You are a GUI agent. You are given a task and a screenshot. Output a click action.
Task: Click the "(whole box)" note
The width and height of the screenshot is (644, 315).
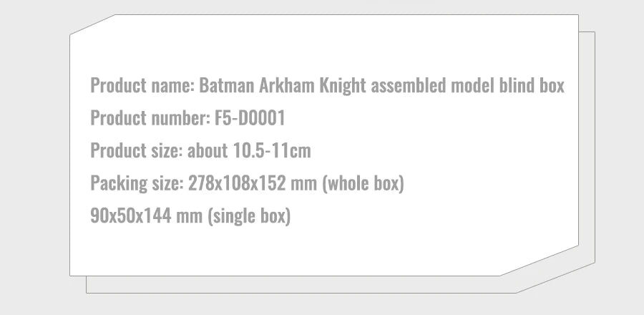364,184
